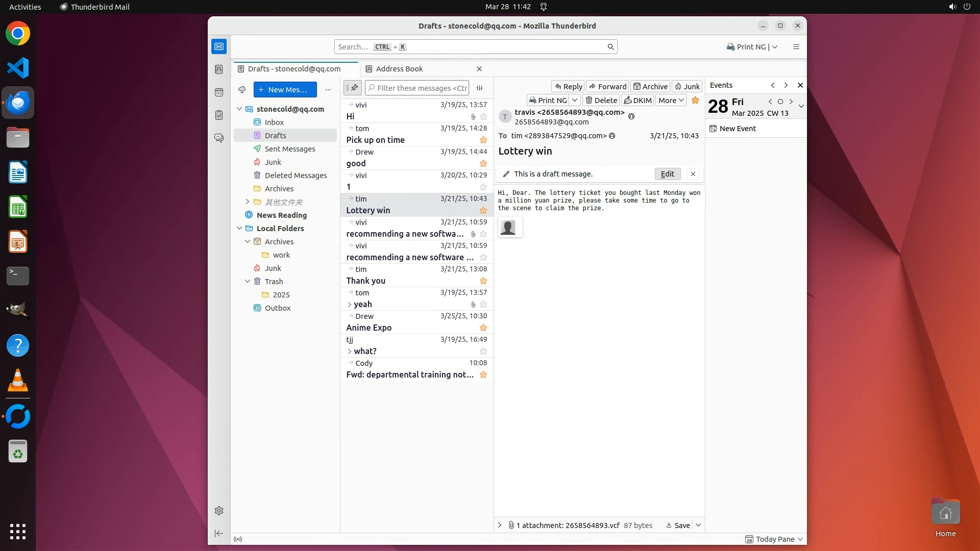Select the Sent Messages folder
The width and height of the screenshot is (980, 551).
289,149
